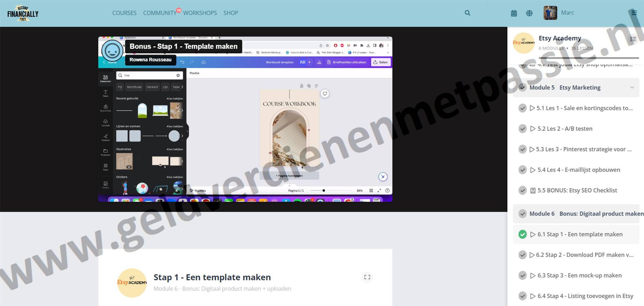Click the course progress bar under Etsy Academy
The width and height of the screenshot is (644, 306).
coord(588,58)
